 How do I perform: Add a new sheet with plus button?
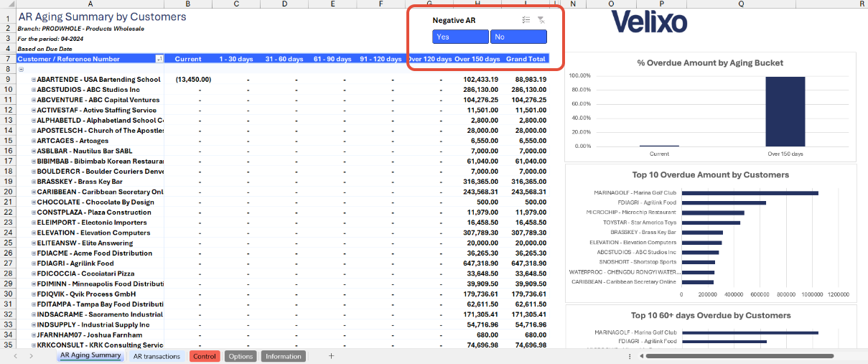331,356
